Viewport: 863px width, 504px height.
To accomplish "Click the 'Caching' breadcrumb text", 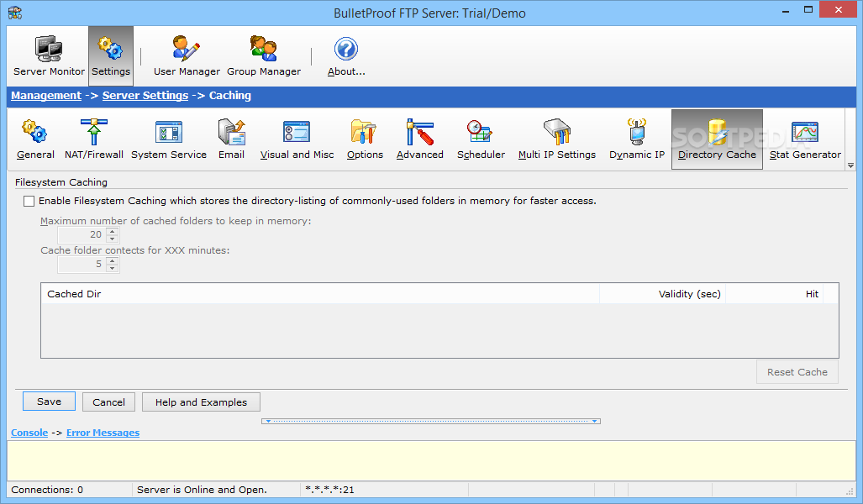I will pos(230,95).
